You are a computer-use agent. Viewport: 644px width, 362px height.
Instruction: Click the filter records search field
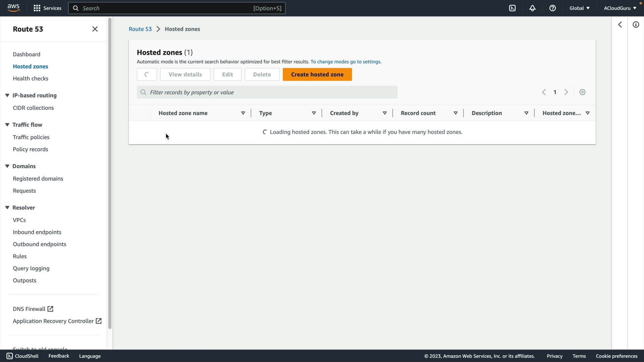[267, 92]
